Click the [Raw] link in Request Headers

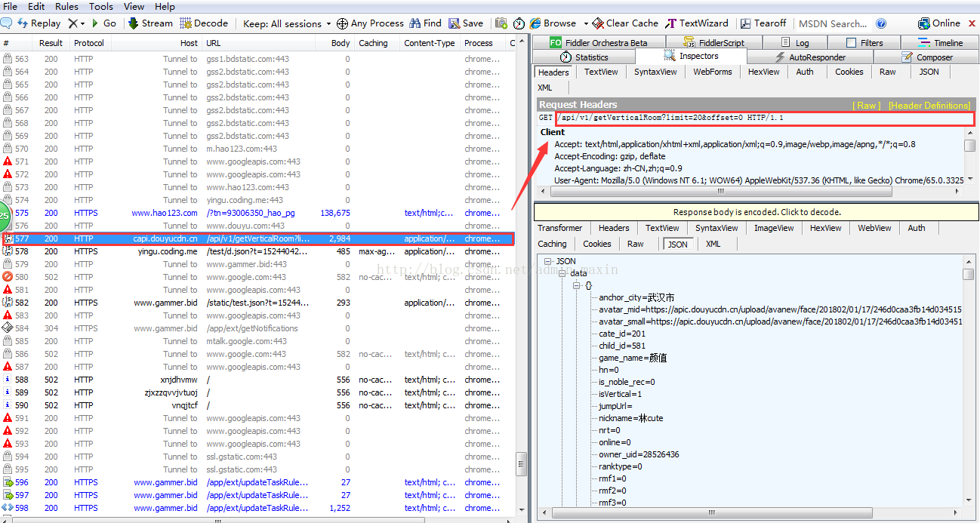pos(865,106)
